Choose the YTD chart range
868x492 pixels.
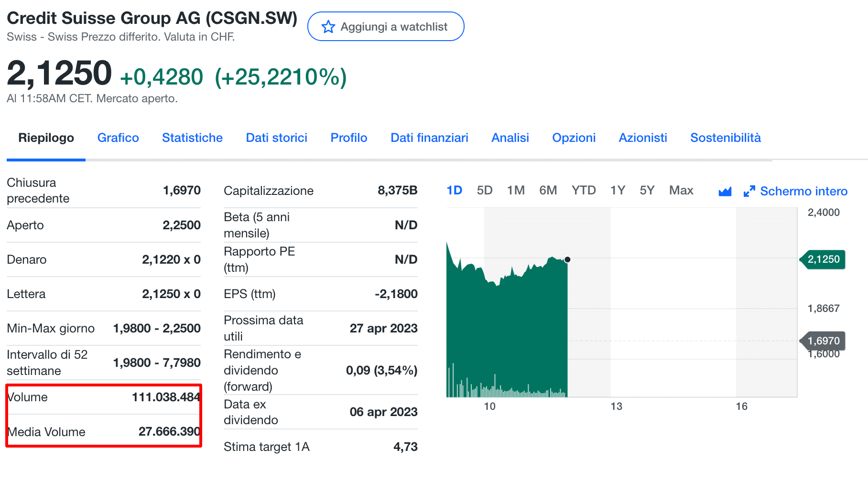(583, 191)
